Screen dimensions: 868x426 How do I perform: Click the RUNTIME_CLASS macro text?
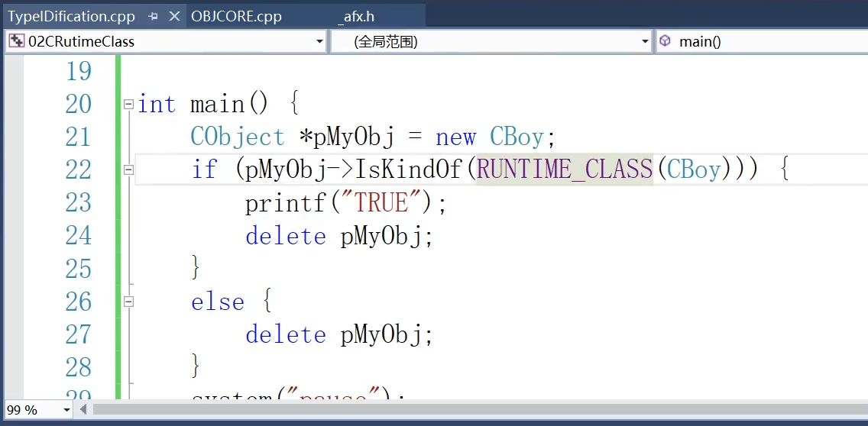click(x=565, y=169)
